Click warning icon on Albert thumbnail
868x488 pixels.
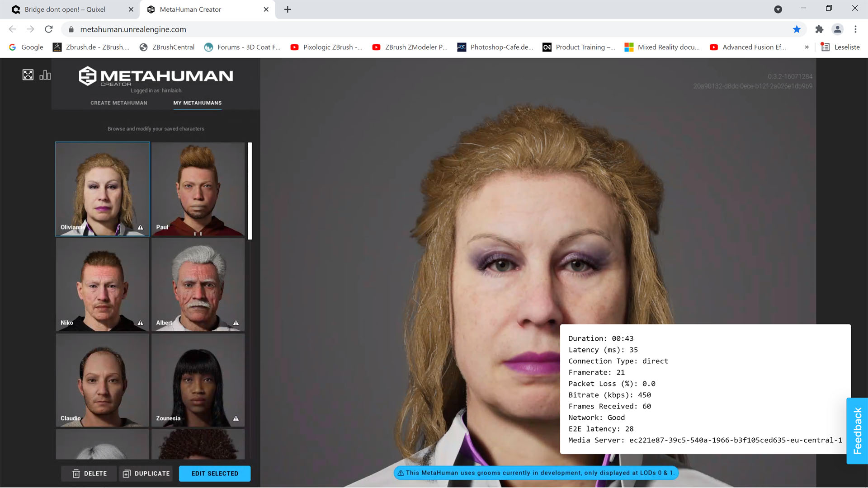tap(236, 323)
